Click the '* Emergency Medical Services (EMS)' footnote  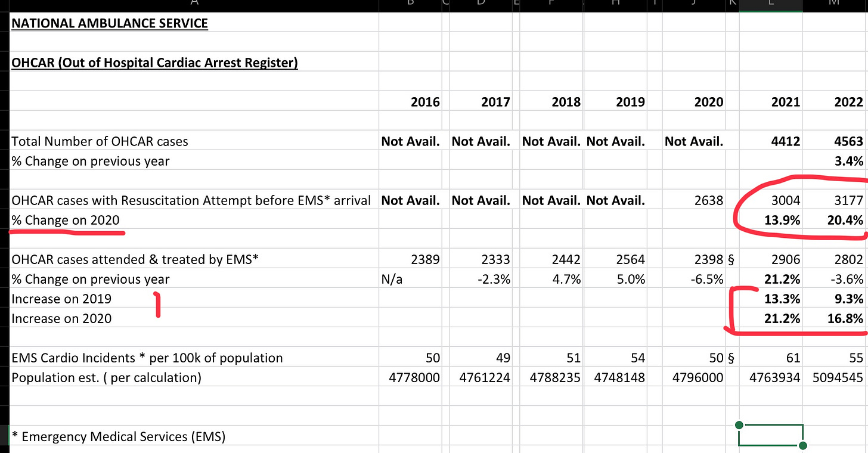119,436
